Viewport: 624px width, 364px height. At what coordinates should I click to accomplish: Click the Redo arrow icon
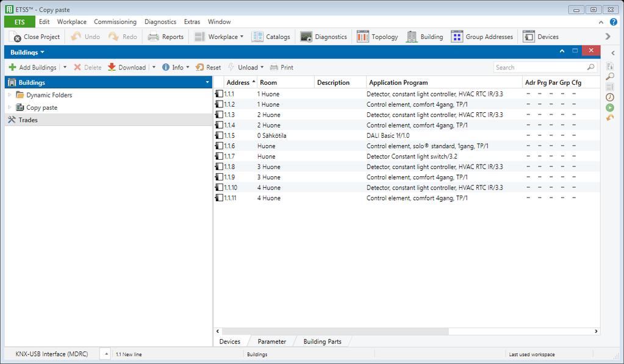[113, 37]
